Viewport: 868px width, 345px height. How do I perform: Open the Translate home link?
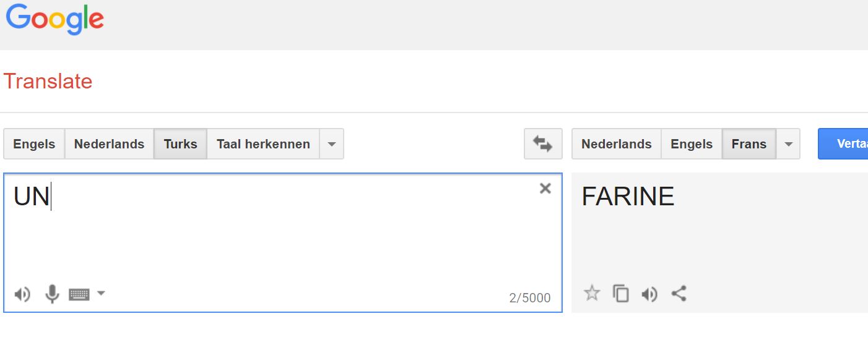click(x=48, y=81)
